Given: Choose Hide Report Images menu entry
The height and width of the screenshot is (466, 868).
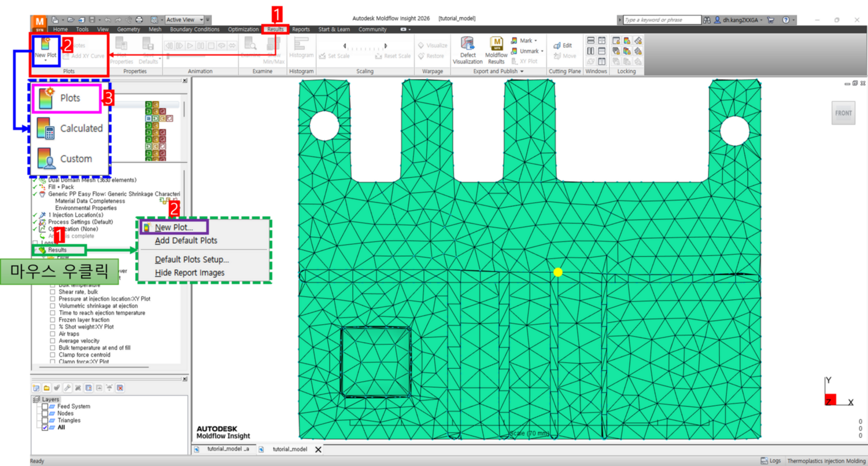Looking at the screenshot, I should coord(190,273).
